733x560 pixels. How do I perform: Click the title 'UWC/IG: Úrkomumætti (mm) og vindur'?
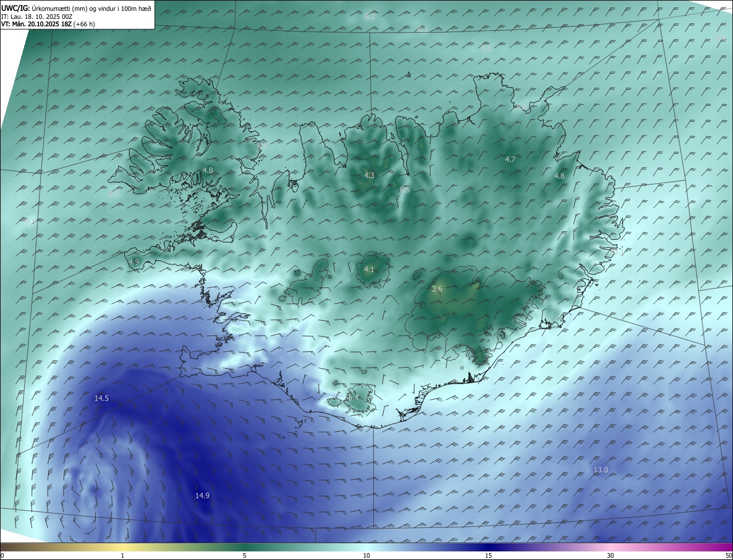76,8
